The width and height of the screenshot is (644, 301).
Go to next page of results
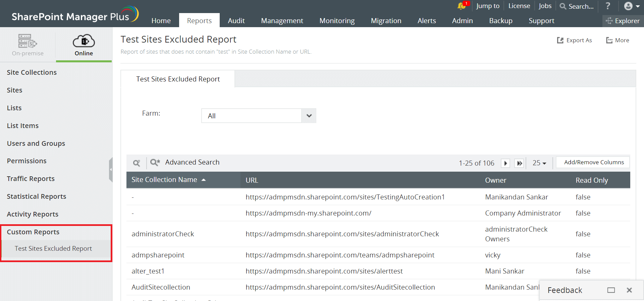point(505,163)
